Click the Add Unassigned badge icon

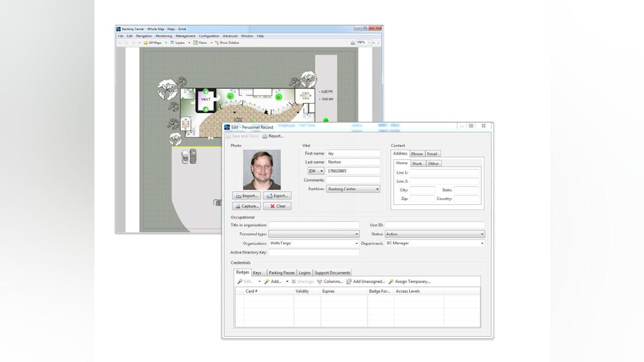pyautogui.click(x=349, y=282)
